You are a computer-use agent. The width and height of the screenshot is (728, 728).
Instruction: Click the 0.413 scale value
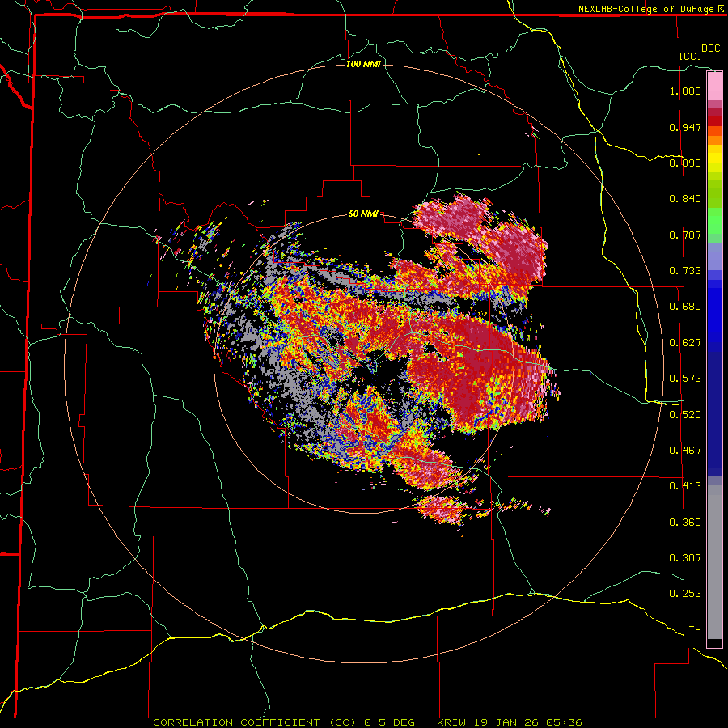click(x=685, y=486)
